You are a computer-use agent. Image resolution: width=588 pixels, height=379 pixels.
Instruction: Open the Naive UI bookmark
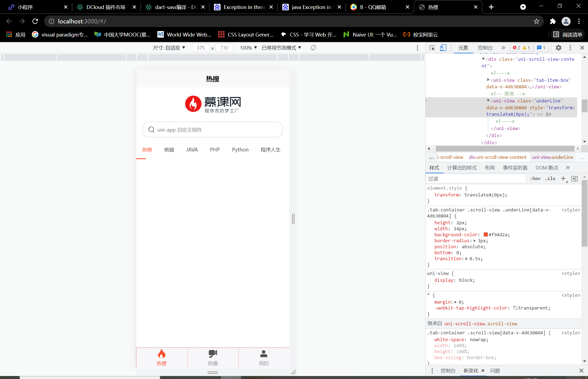tap(370, 35)
